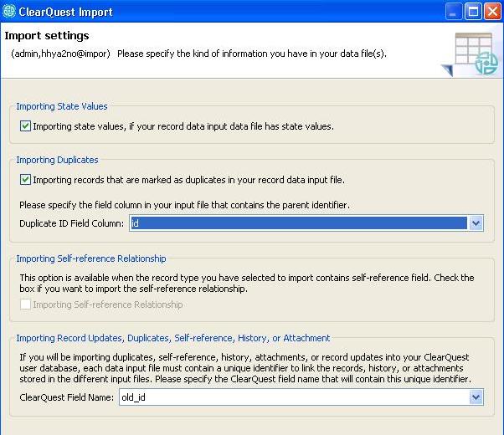
Task: Select the highlighted 'id' combo box field
Action: (297, 223)
